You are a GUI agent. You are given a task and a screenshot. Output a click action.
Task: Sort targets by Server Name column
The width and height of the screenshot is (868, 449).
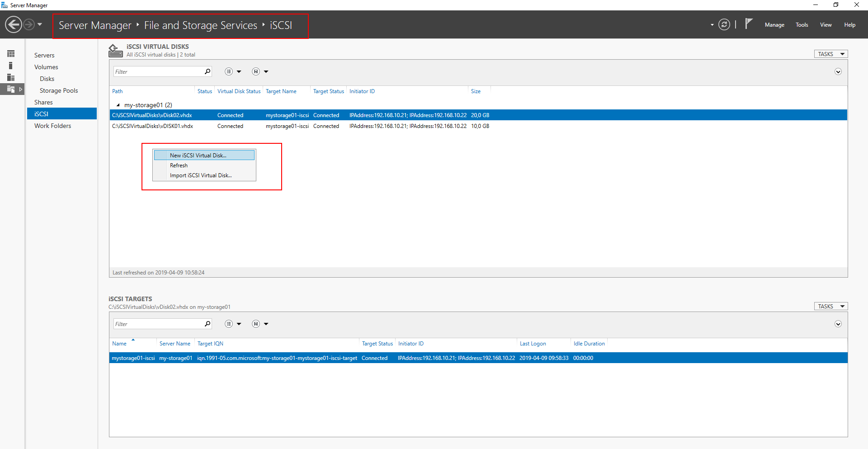(x=175, y=344)
